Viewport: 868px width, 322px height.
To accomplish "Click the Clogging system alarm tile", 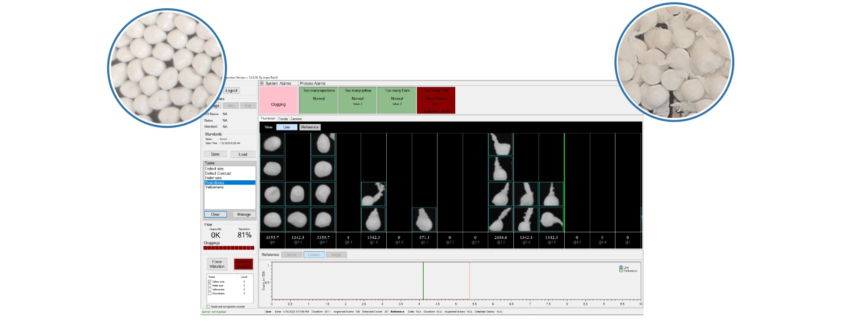I will pos(278,100).
